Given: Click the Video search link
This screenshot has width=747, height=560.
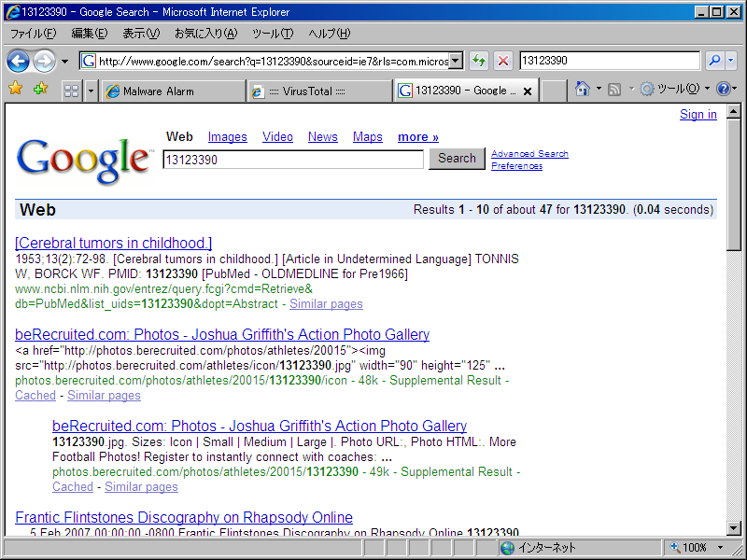Looking at the screenshot, I should 277,137.
